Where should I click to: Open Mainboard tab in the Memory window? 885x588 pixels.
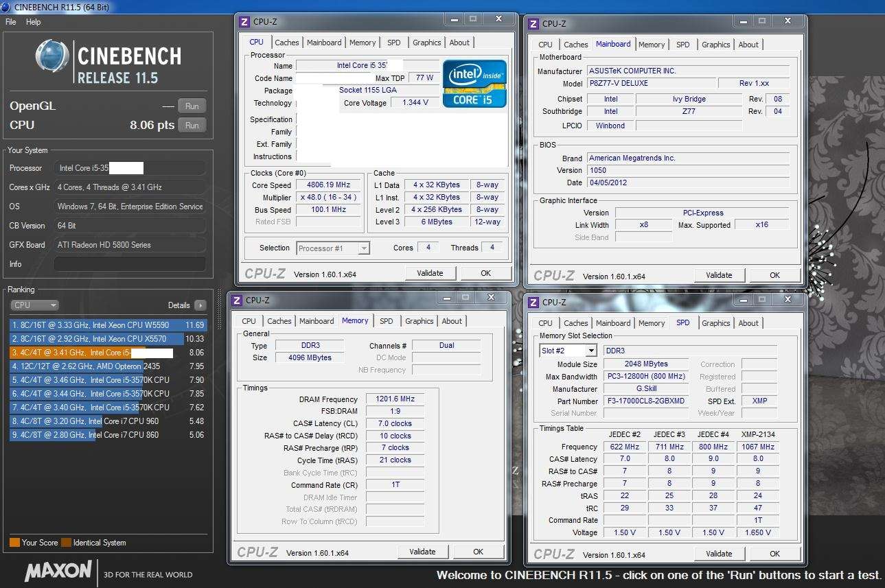[317, 321]
